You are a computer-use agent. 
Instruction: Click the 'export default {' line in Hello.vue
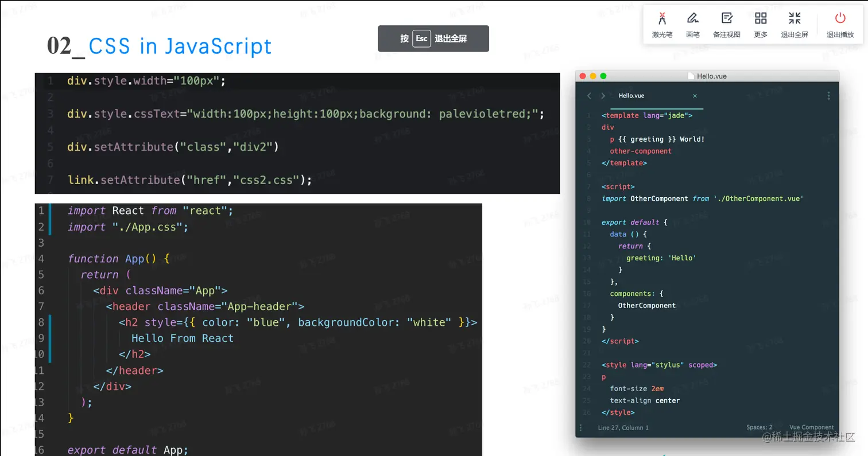click(634, 222)
